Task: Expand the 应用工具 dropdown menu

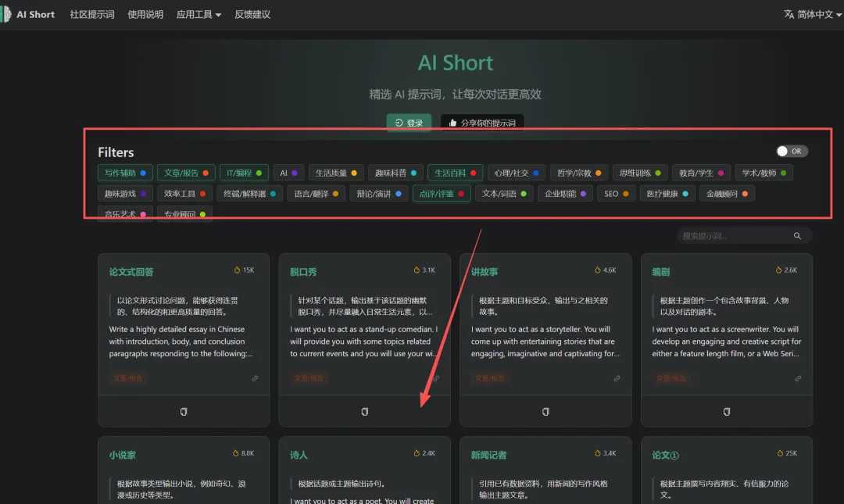Action: tap(198, 15)
